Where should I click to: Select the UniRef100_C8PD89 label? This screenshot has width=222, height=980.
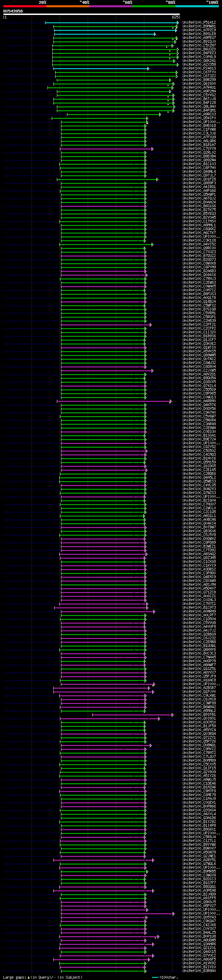pos(199,543)
